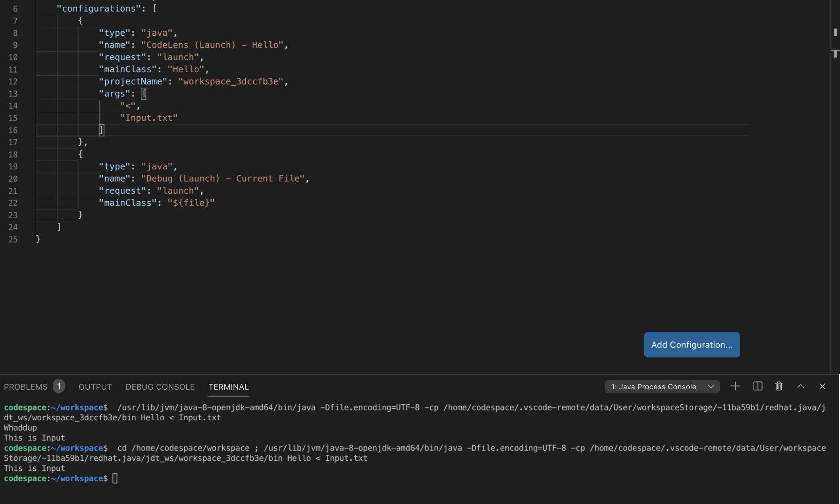Click the Add Configuration button

(692, 344)
